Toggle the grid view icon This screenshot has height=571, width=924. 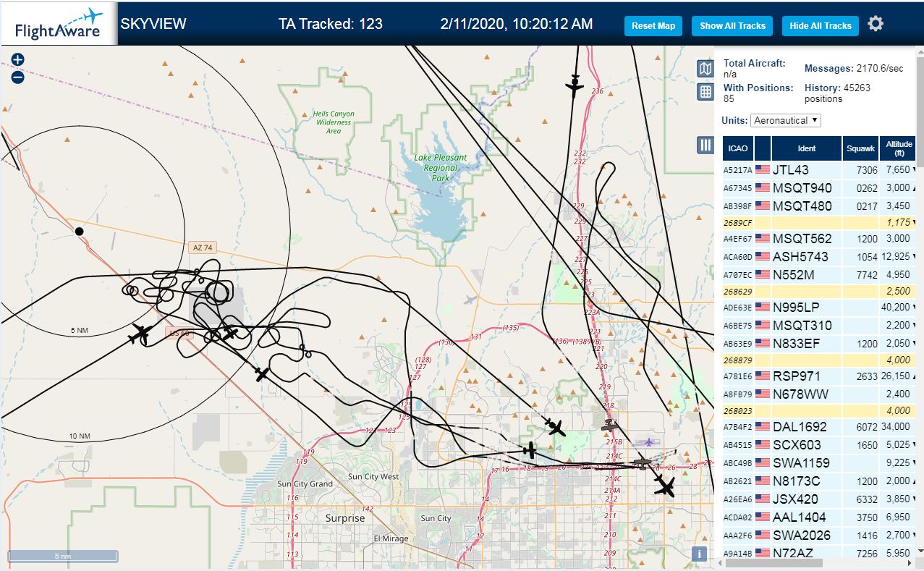[705, 92]
